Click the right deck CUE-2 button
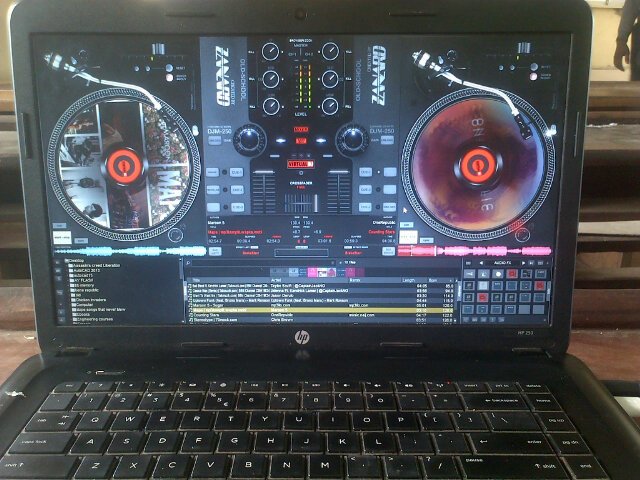The width and height of the screenshot is (640, 480). point(365,189)
